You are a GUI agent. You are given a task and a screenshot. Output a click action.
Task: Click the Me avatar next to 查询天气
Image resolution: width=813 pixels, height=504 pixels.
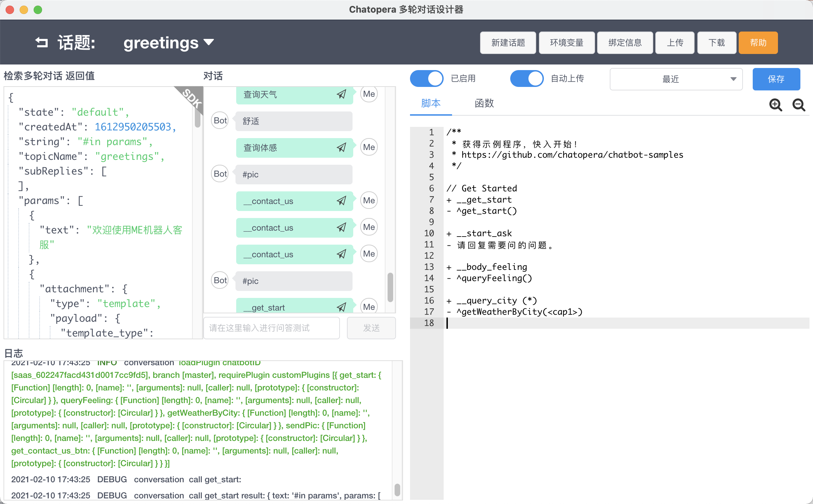click(x=369, y=94)
